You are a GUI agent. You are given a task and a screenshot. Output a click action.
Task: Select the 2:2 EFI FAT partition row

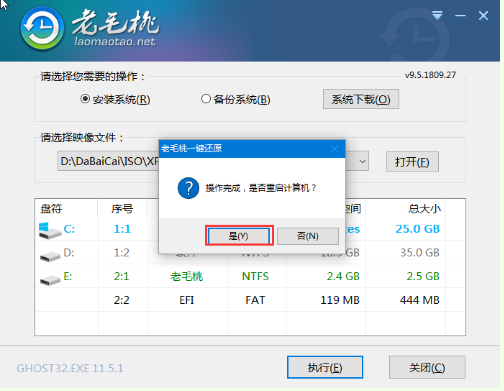(250, 300)
